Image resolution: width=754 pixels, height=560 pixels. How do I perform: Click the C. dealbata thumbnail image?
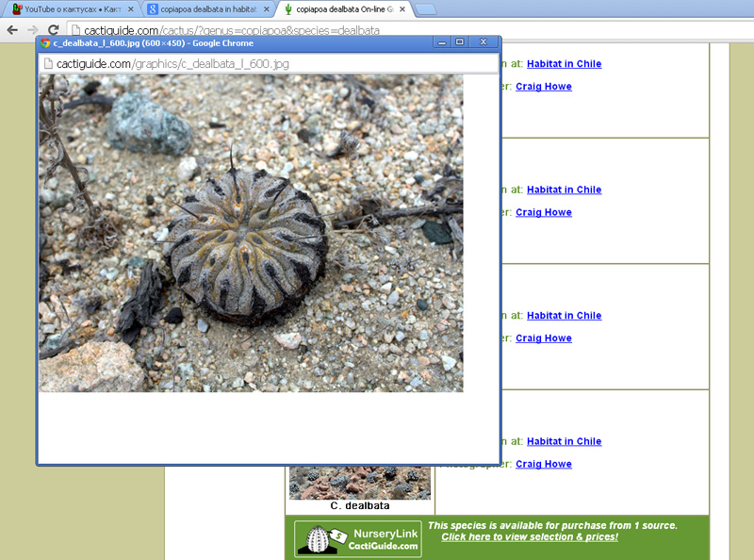tap(360, 483)
